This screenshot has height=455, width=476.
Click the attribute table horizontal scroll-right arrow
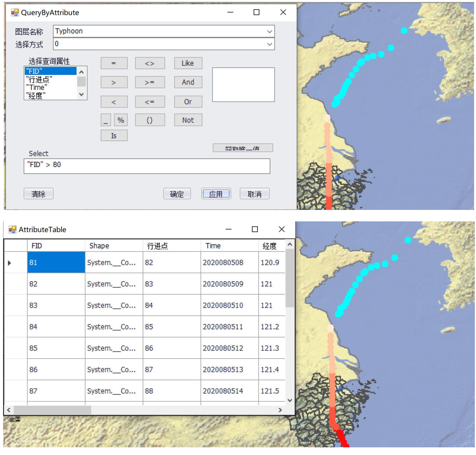point(280,410)
